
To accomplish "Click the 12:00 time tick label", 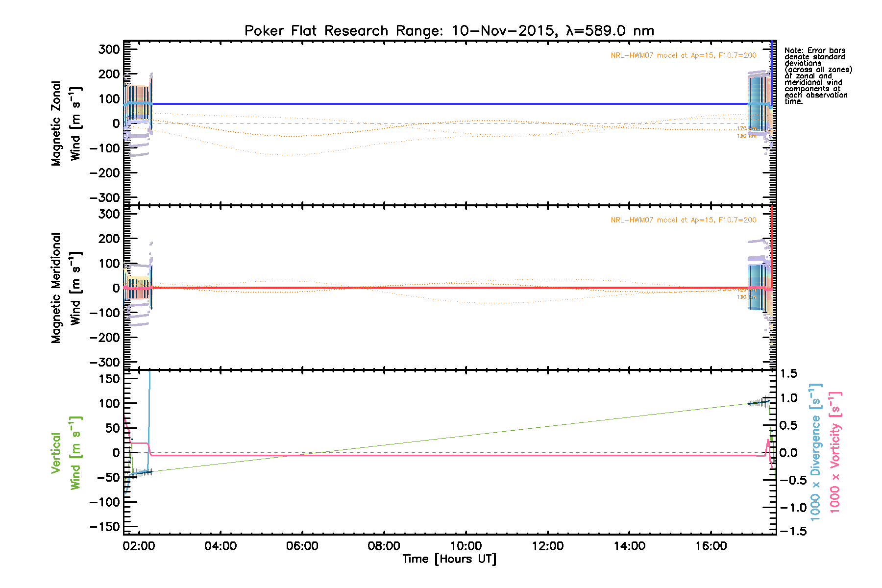I will (x=547, y=546).
